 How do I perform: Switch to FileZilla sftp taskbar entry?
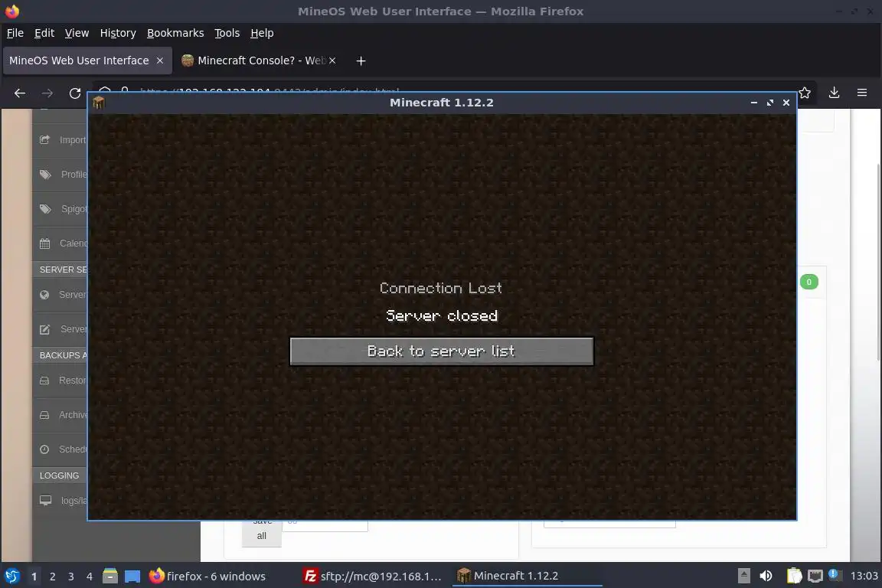372,576
